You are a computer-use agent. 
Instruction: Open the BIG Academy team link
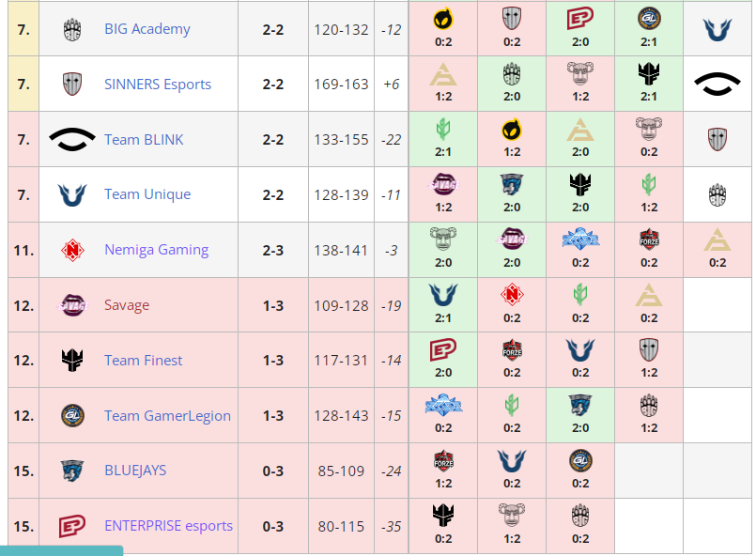[147, 29]
